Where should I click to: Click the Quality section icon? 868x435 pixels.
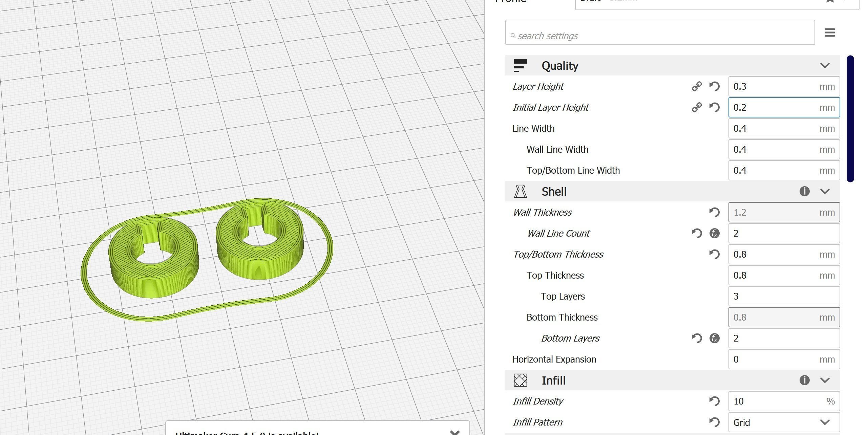520,65
